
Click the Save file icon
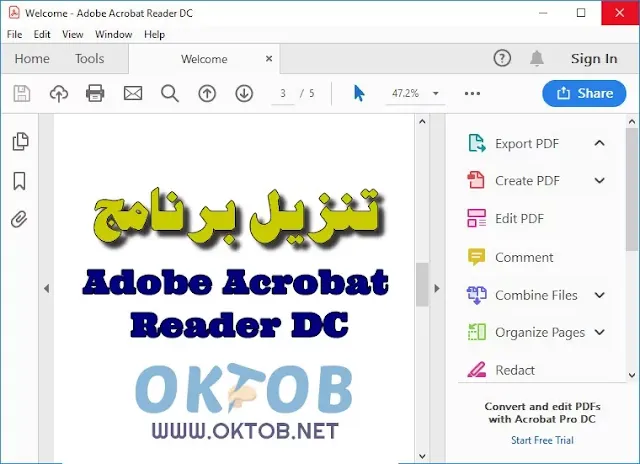[22, 93]
